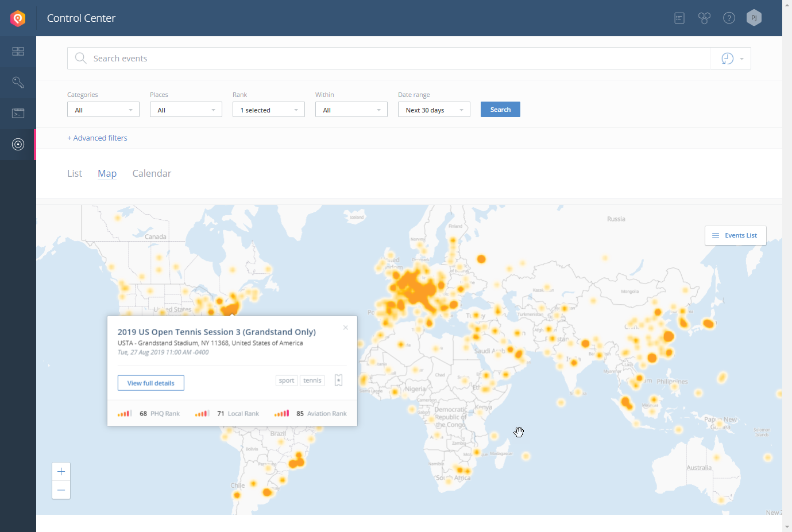Click View full details button
Image resolution: width=792 pixels, height=532 pixels.
click(x=151, y=383)
